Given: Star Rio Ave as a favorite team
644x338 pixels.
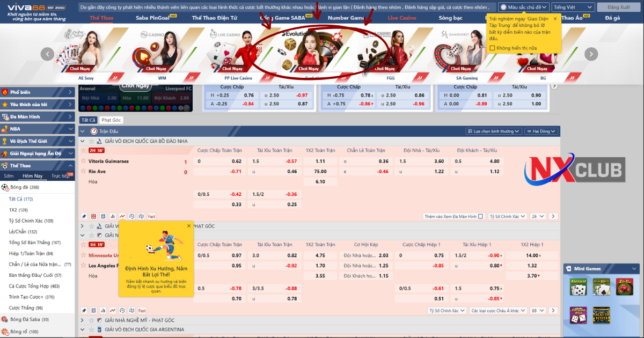Looking at the screenshot, I should (83, 172).
